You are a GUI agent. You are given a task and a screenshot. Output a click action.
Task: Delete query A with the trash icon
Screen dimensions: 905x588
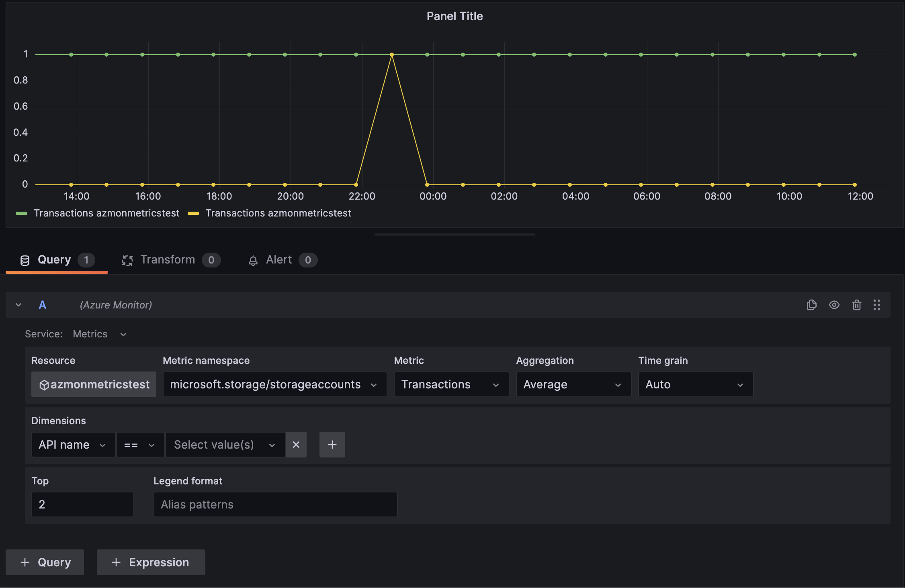(856, 305)
